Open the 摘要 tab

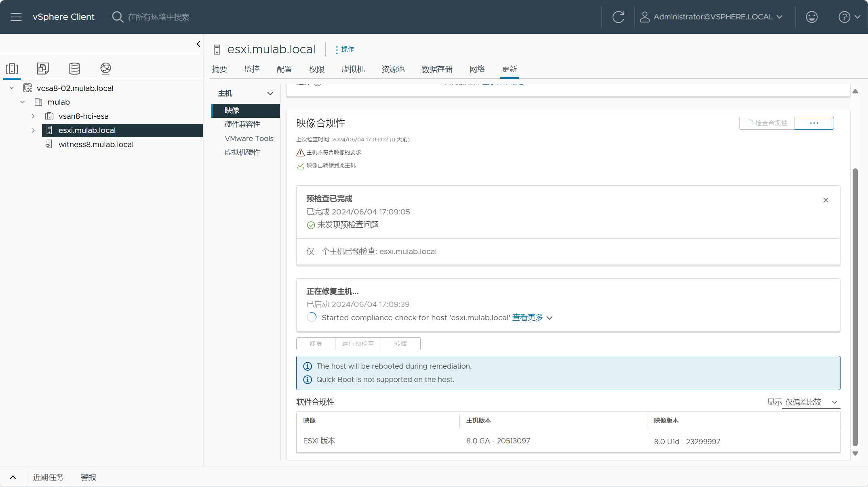(219, 69)
